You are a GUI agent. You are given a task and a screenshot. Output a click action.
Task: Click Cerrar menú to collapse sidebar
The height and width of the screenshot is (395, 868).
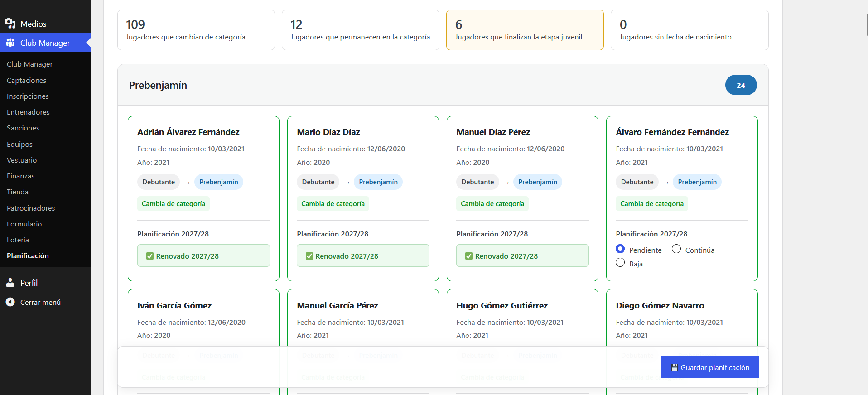(x=45, y=302)
